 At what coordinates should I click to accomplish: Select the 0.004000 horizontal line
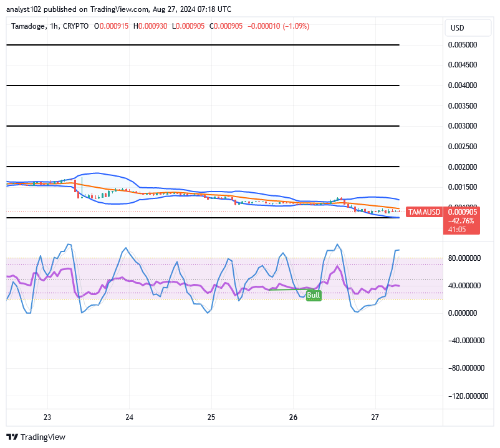[x=203, y=85]
